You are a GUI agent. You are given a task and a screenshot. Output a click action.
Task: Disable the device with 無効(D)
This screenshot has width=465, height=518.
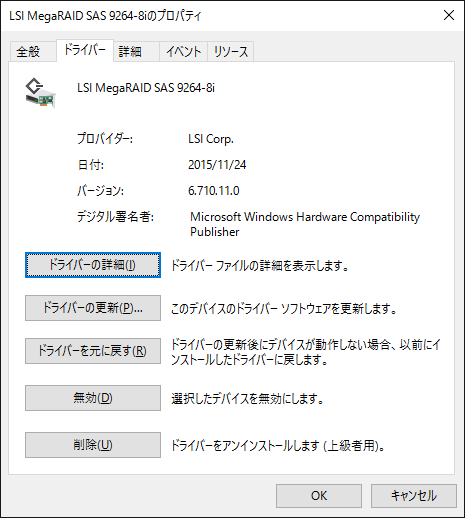tap(93, 398)
